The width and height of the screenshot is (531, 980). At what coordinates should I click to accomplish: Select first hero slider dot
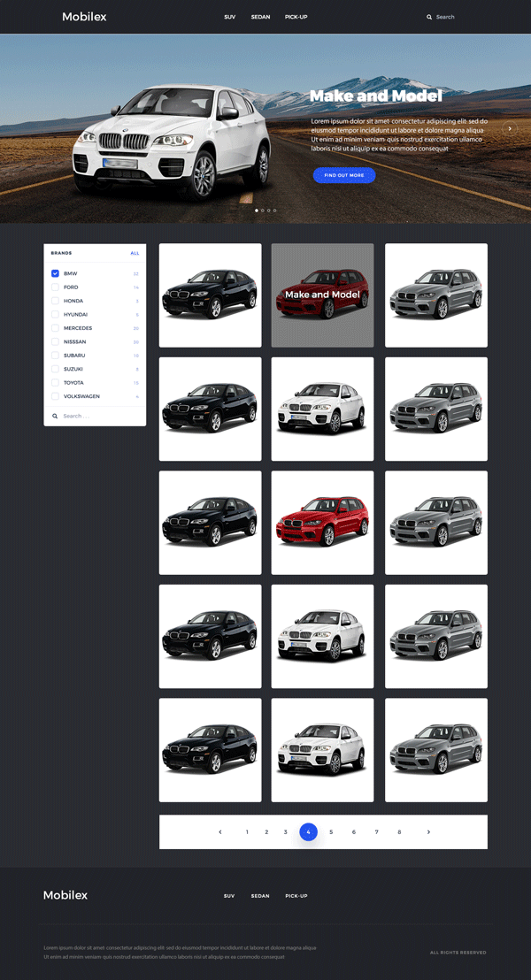pos(257,211)
